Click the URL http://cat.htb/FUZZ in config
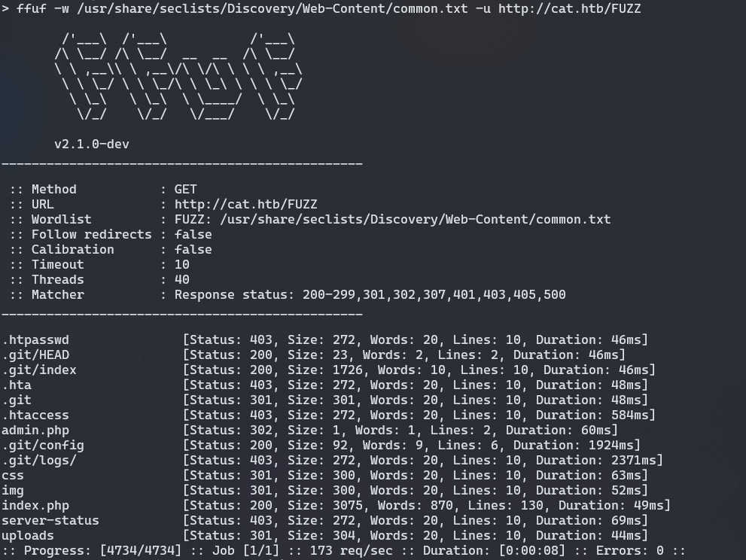746x560 pixels. (x=245, y=204)
